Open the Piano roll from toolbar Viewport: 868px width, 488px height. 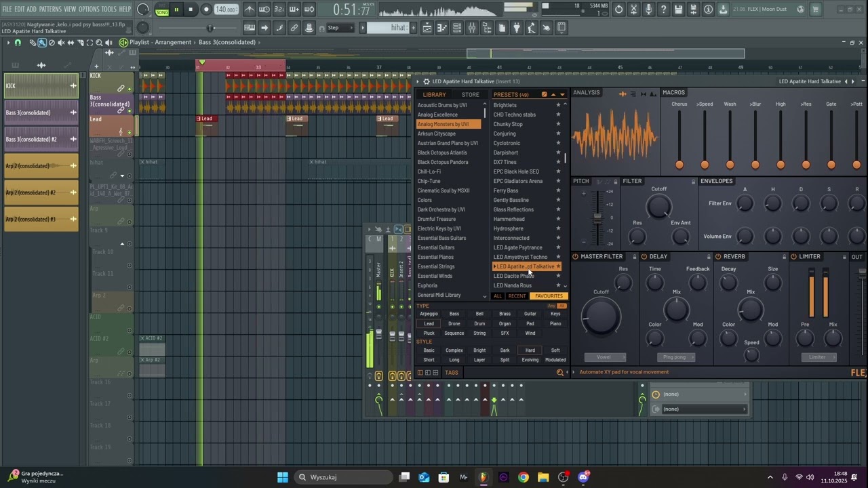point(441,28)
